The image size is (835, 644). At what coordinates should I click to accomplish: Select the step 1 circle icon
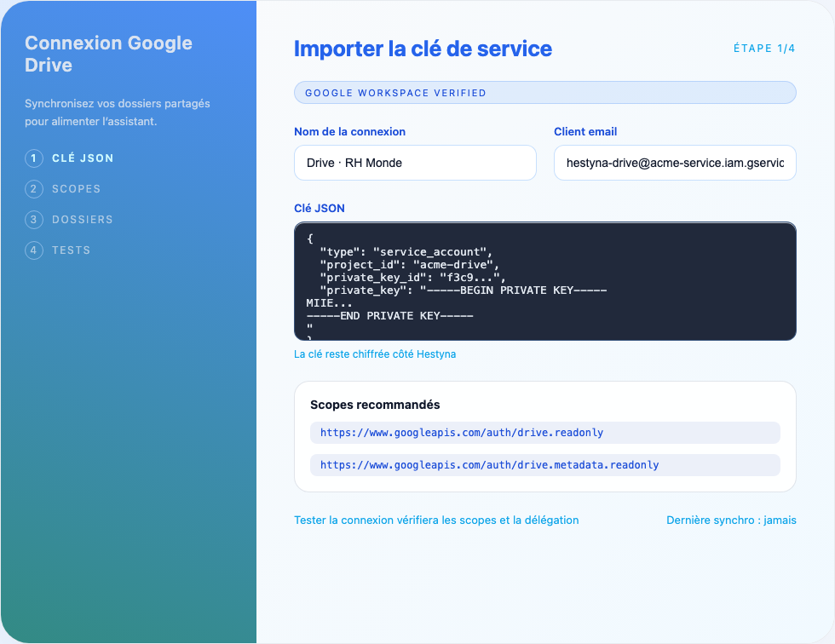click(x=34, y=158)
